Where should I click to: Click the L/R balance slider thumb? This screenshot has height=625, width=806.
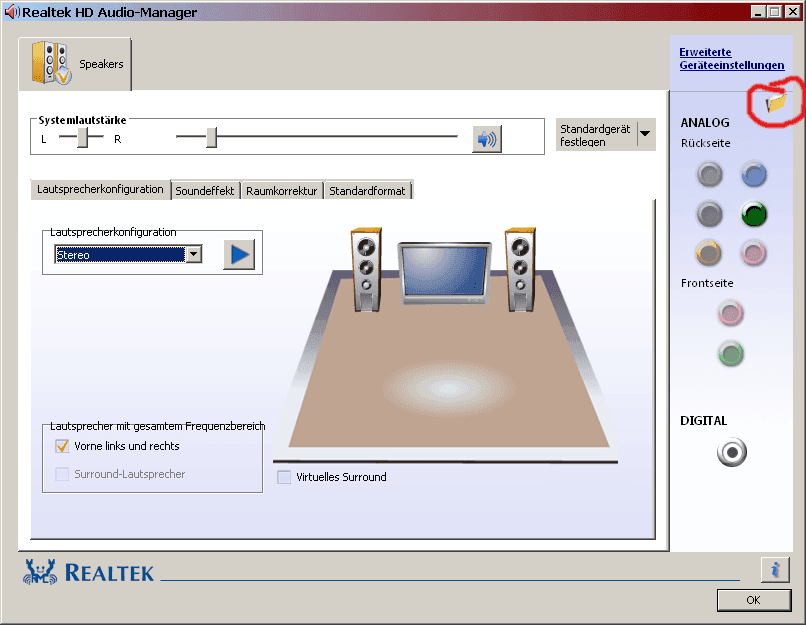pyautogui.click(x=83, y=137)
